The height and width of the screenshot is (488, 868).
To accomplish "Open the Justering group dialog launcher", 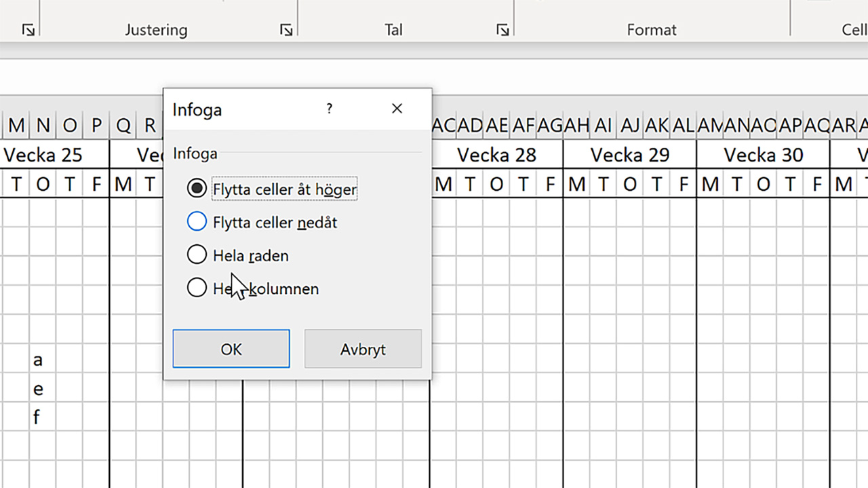I will point(285,29).
